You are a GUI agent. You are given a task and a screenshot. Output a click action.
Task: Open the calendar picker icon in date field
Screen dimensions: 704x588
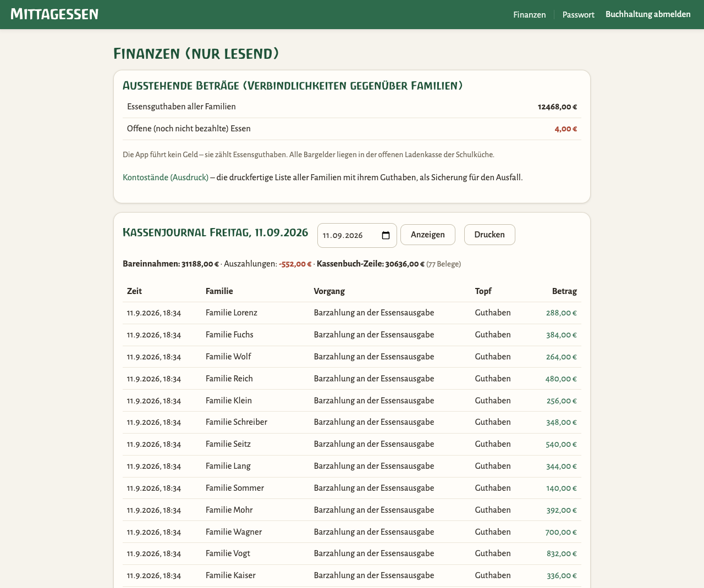(x=386, y=235)
